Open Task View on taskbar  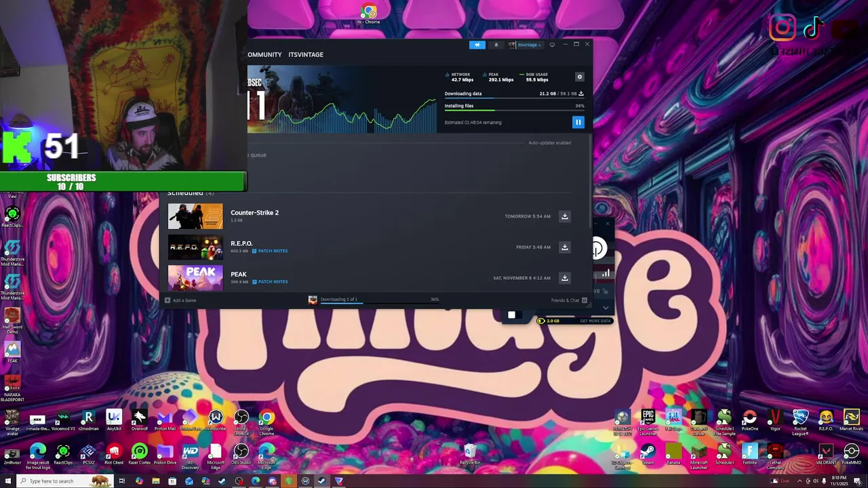point(122,481)
